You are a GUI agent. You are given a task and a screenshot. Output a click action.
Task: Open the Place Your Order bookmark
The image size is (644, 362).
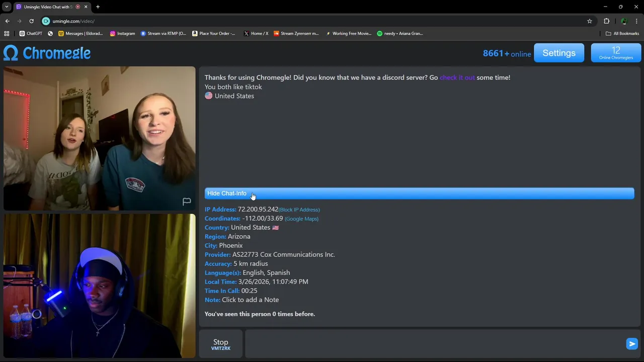pyautogui.click(x=214, y=34)
